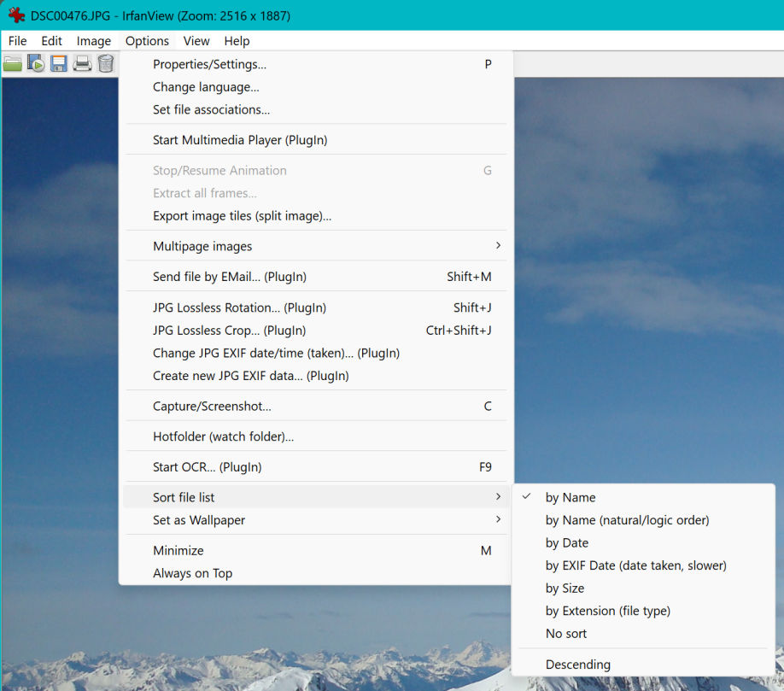Click the IrfanView app icon in title bar
The width and height of the screenshot is (784, 691).
coord(16,15)
